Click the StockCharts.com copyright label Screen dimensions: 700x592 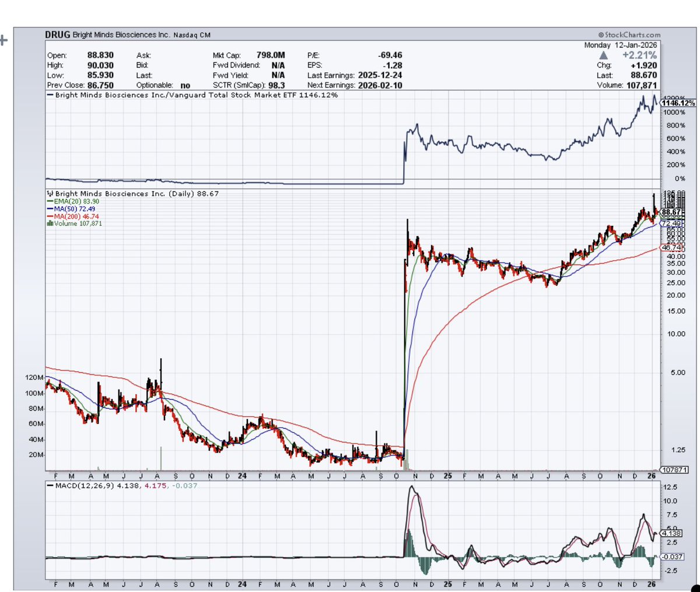coord(629,35)
